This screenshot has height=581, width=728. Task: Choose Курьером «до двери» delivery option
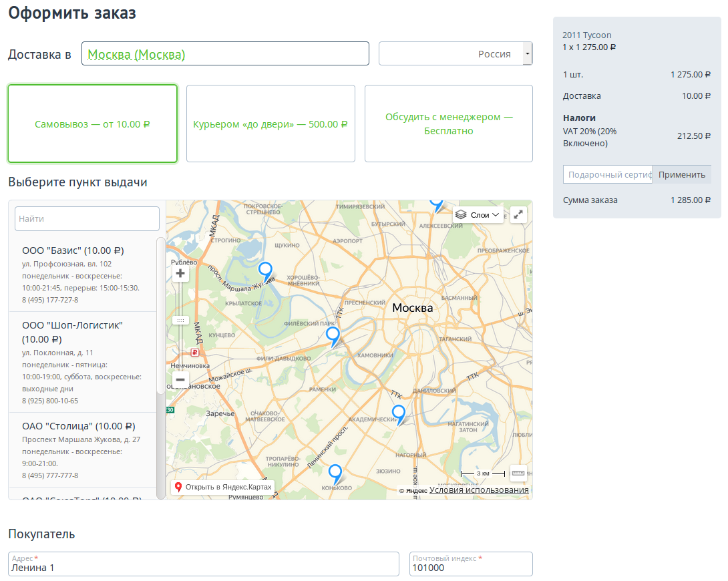coord(270,124)
